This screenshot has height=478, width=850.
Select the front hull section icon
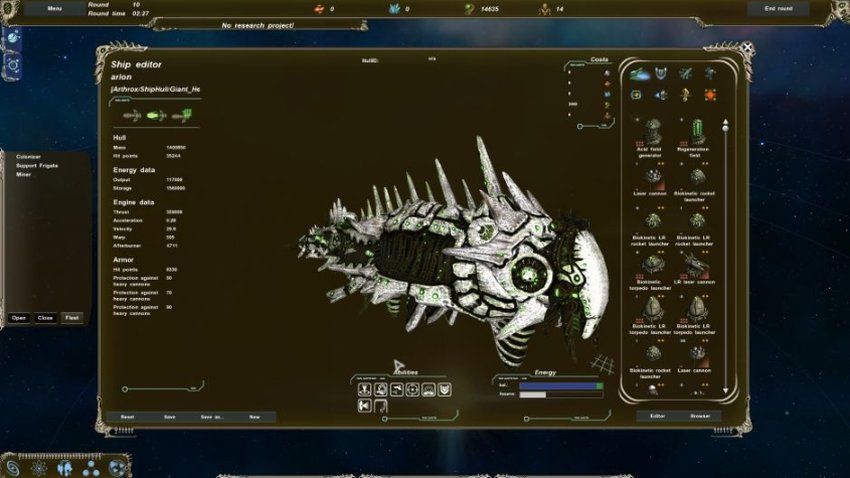[132, 115]
